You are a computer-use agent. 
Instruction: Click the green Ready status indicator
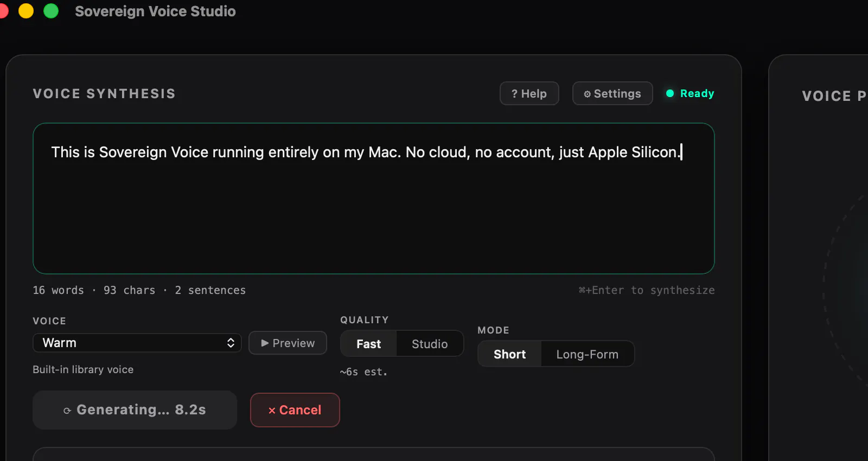[690, 93]
